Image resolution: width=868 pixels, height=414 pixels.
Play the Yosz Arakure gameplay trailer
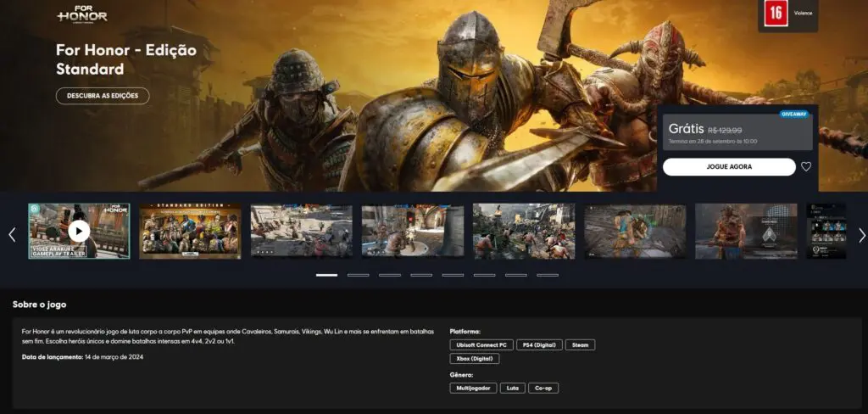click(79, 231)
